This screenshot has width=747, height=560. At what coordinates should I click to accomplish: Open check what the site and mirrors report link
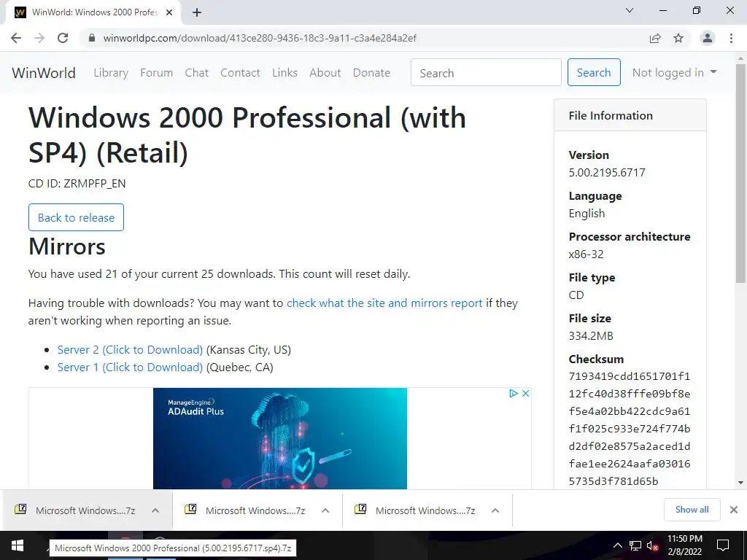click(x=384, y=303)
